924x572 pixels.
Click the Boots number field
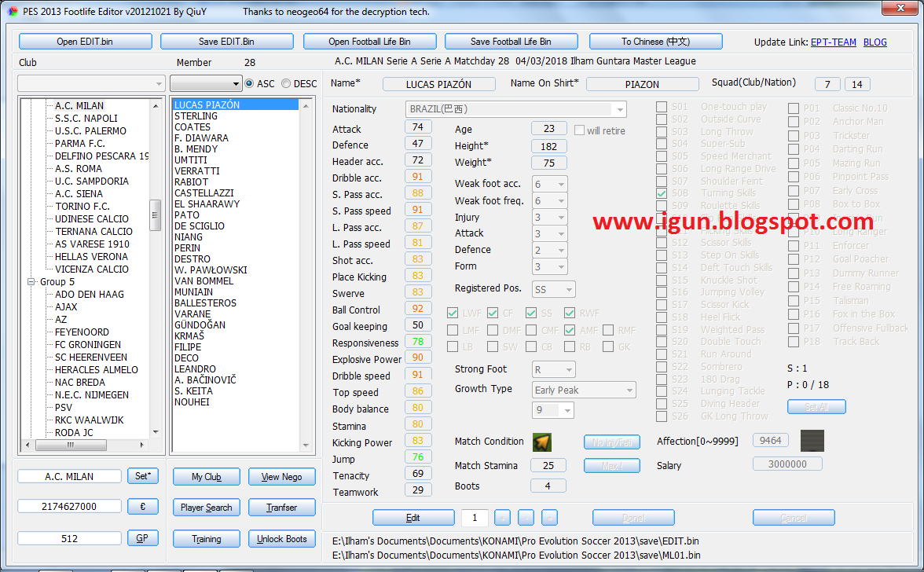click(x=548, y=486)
